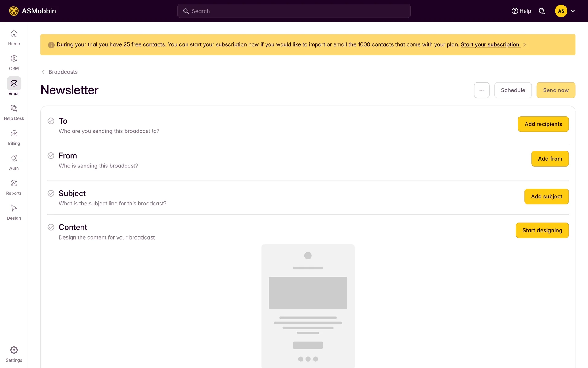Click the Subject step check circle
The image size is (588, 368).
(x=51, y=193)
